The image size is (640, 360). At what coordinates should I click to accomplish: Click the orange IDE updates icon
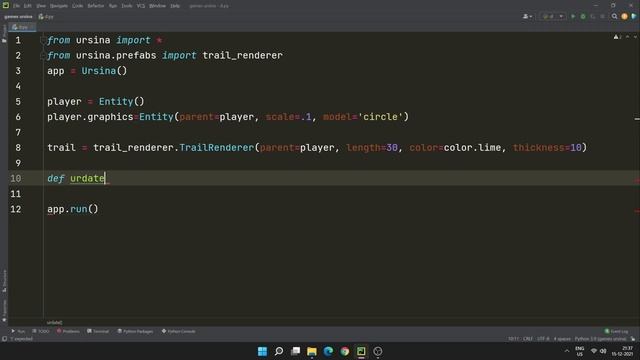(624, 16)
